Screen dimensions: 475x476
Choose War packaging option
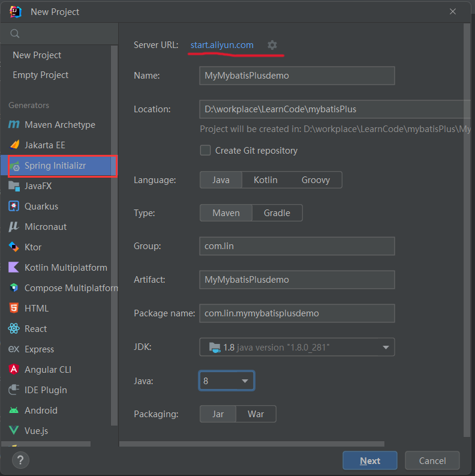[255, 414]
